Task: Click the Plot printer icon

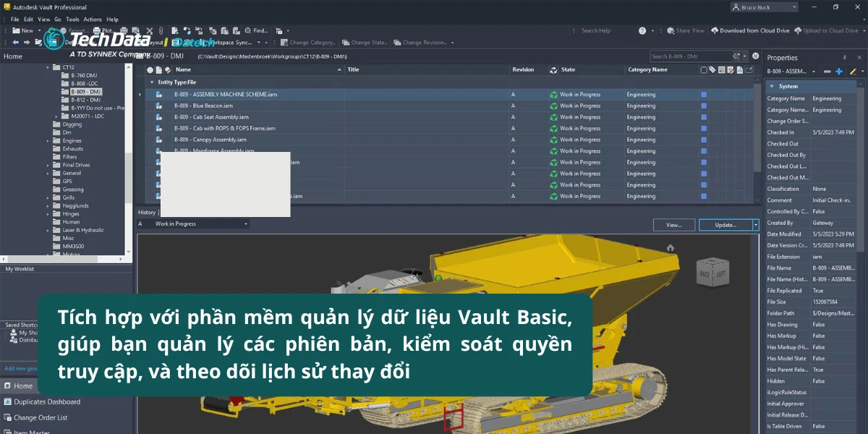Action: 96,30
